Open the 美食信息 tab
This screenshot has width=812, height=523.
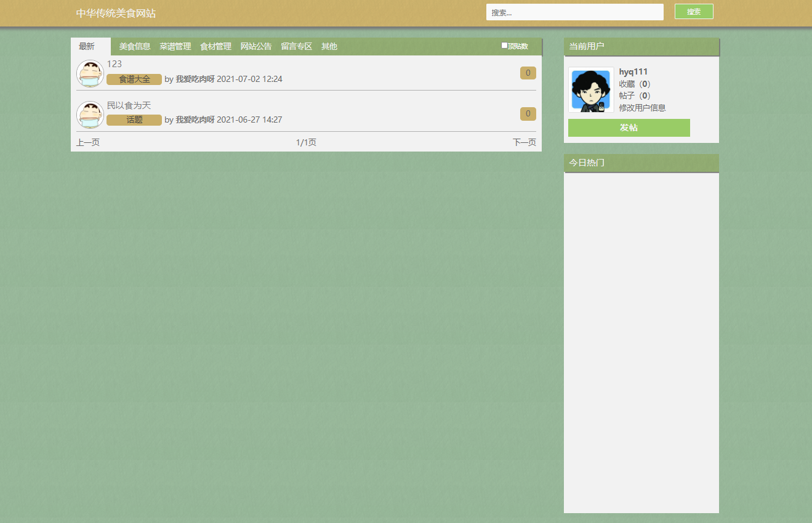pos(135,46)
